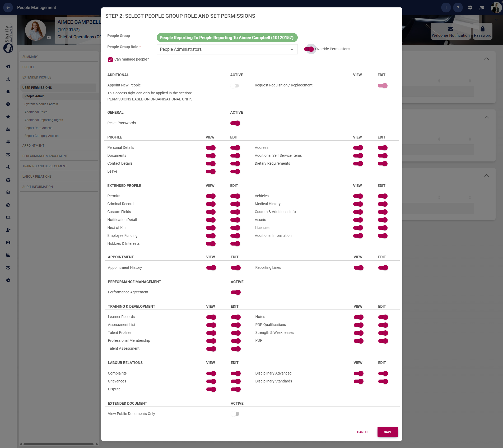Click CANCEL to dismiss the dialog
Screen dimensions: 503x448
click(x=363, y=432)
